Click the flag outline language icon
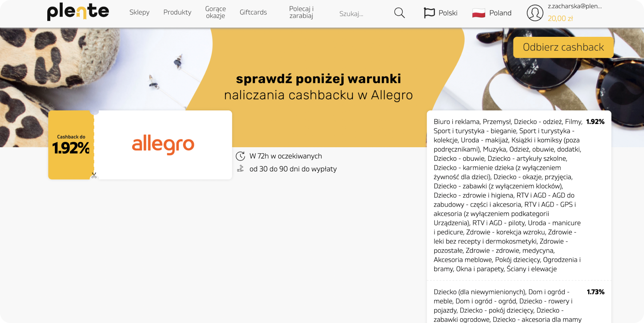The image size is (644, 323). [429, 13]
